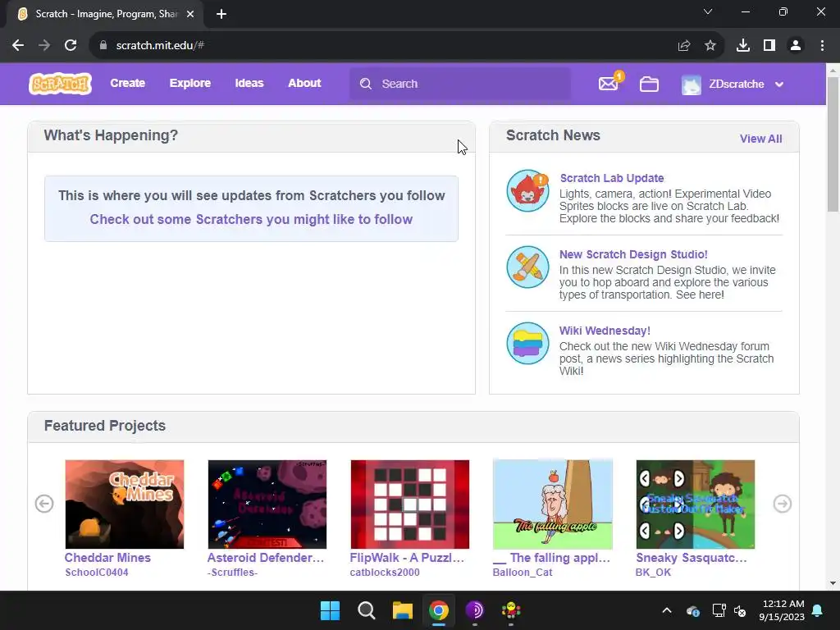Visit -Scruffles- author profile

click(232, 572)
